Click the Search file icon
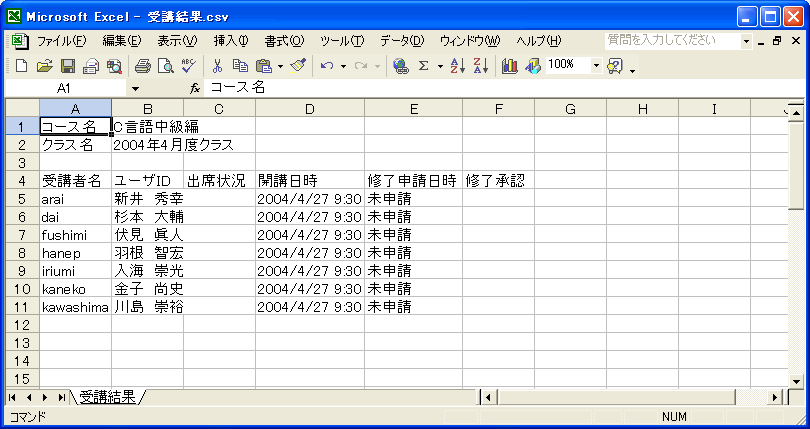This screenshot has width=810, height=429. point(114,66)
